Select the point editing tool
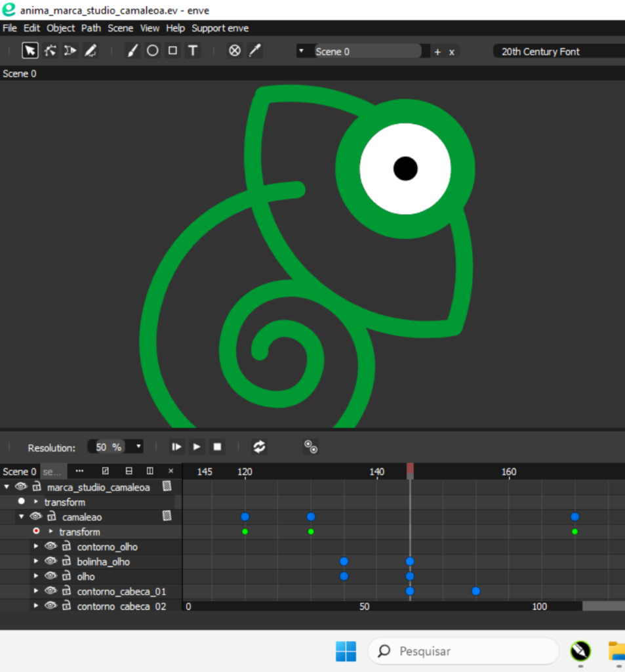This screenshot has height=672, width=625. click(x=50, y=51)
